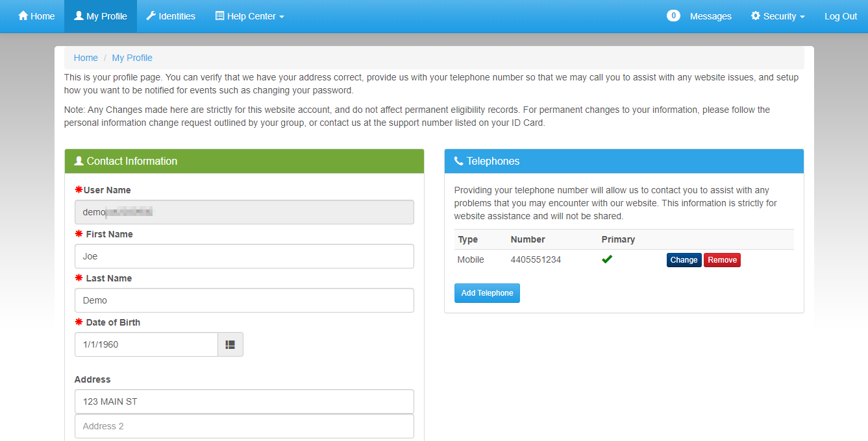This screenshot has height=441, width=868.
Task: Edit the Address field with 123 MAIN ST
Action: 244,401
